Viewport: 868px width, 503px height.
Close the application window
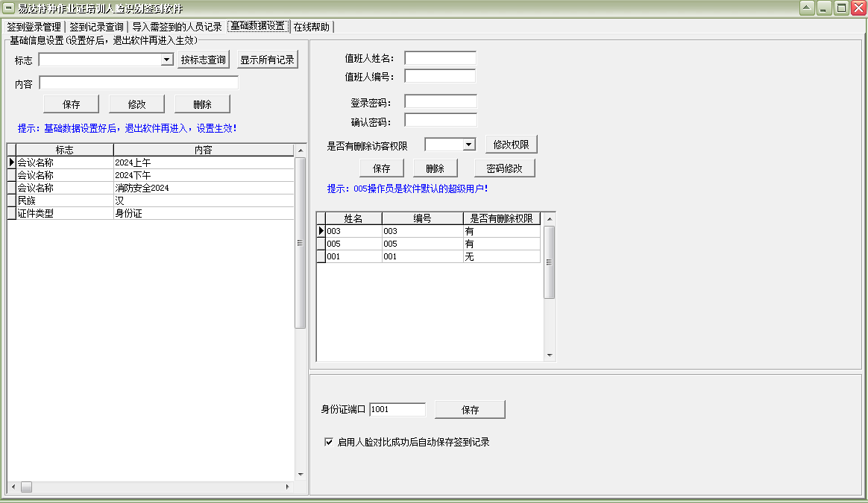pyautogui.click(x=858, y=7)
